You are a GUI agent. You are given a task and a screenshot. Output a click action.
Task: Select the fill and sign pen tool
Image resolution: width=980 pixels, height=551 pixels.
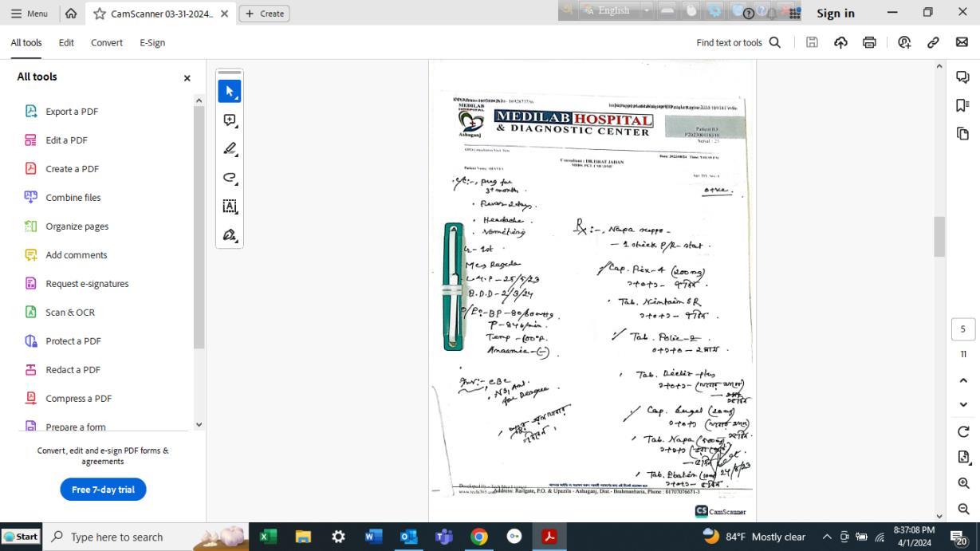(x=230, y=235)
